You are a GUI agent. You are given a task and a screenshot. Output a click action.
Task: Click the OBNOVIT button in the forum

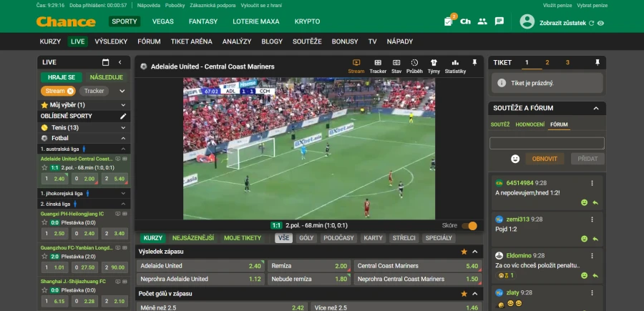(x=545, y=159)
